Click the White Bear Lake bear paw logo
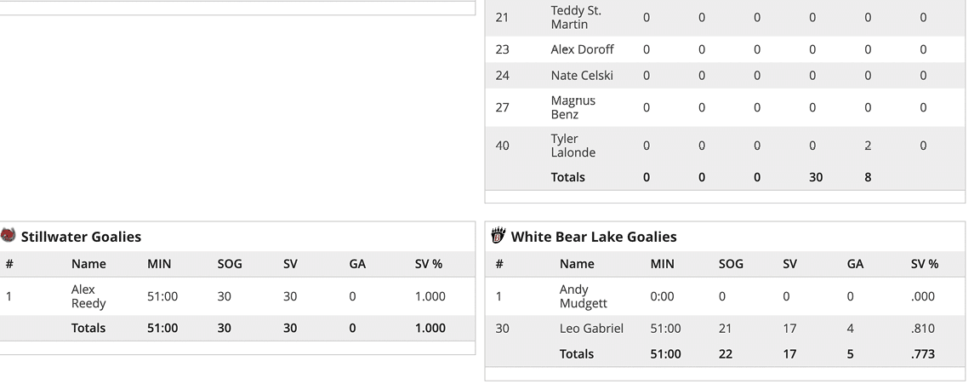The image size is (980, 384). (499, 236)
